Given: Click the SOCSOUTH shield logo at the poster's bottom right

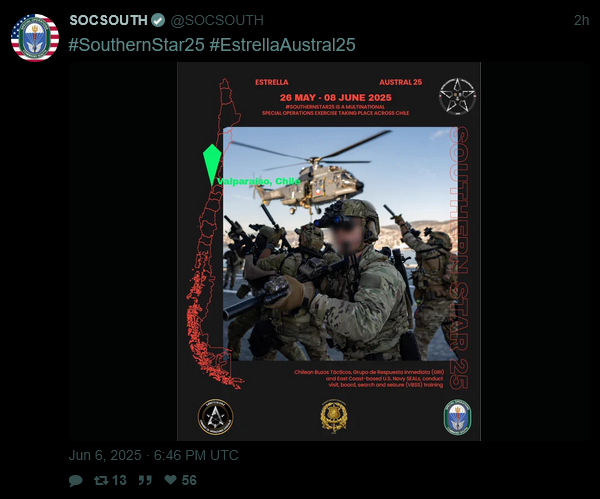Looking at the screenshot, I should 458,417.
